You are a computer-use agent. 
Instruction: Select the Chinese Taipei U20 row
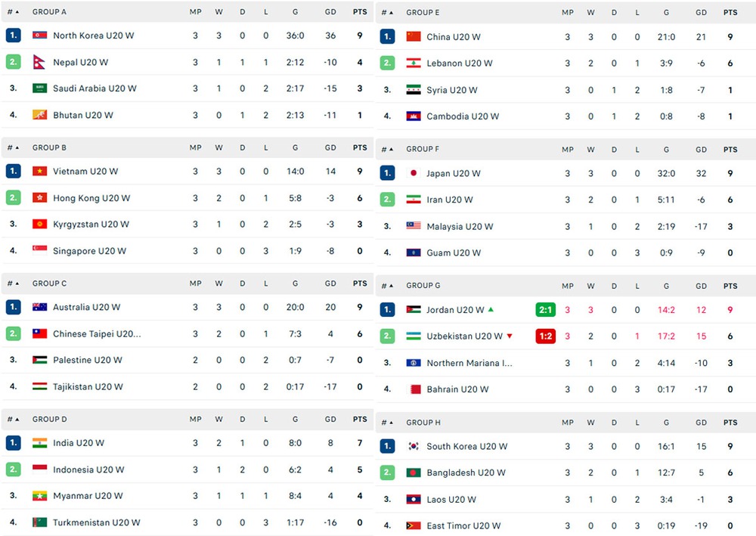(187, 333)
